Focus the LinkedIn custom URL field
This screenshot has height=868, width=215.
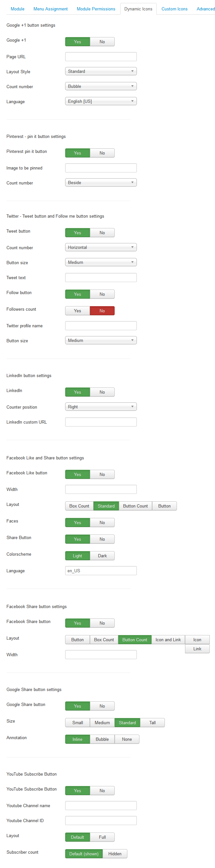coord(101,422)
